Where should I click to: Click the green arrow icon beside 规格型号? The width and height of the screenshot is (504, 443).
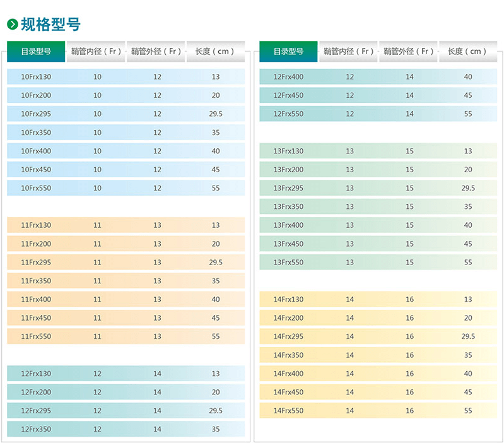tap(12, 25)
